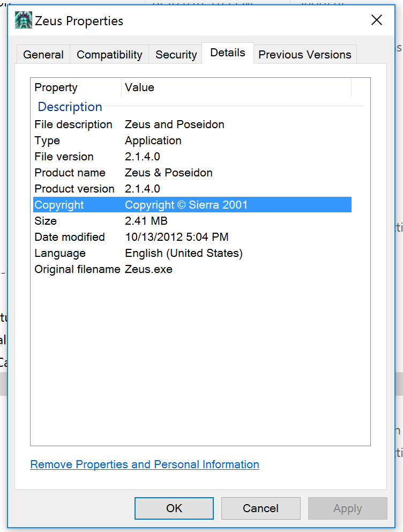
Task: Open the Compatibility tab
Action: (x=109, y=54)
